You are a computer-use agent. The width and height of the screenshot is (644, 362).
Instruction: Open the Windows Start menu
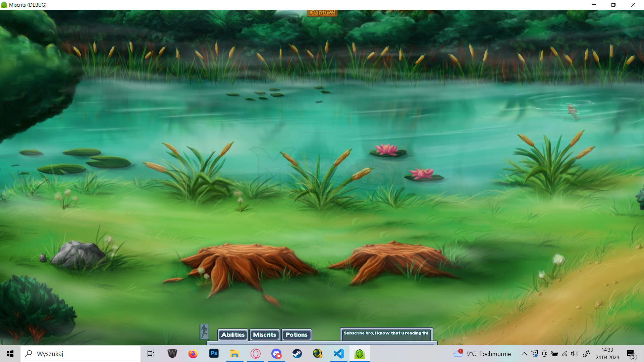tap(10, 354)
